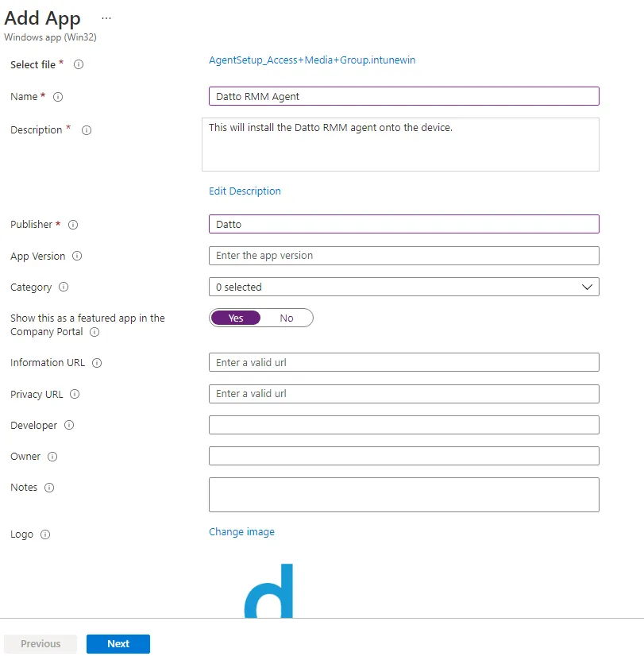Screen dimensions: 644x656
Task: Click the Information URL input field
Action: [x=404, y=362]
